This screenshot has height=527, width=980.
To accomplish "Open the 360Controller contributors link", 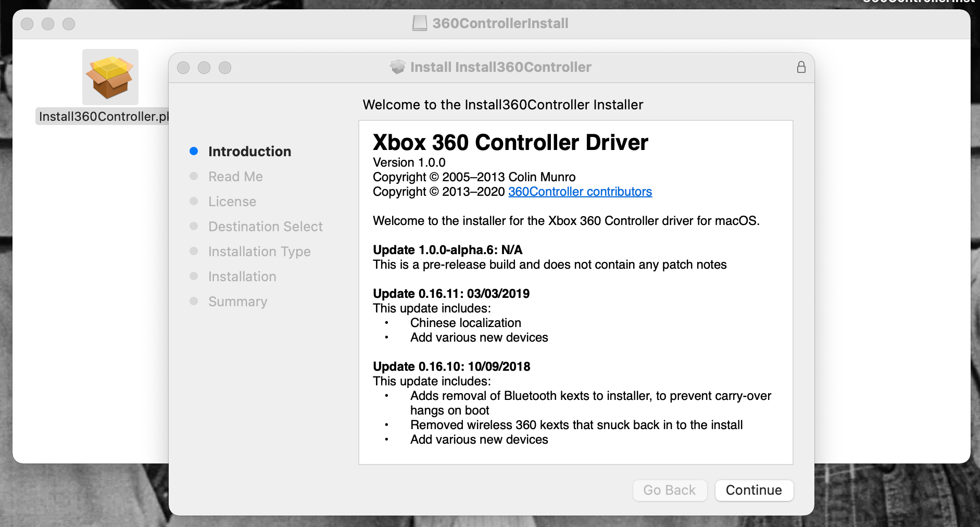I will click(x=580, y=192).
